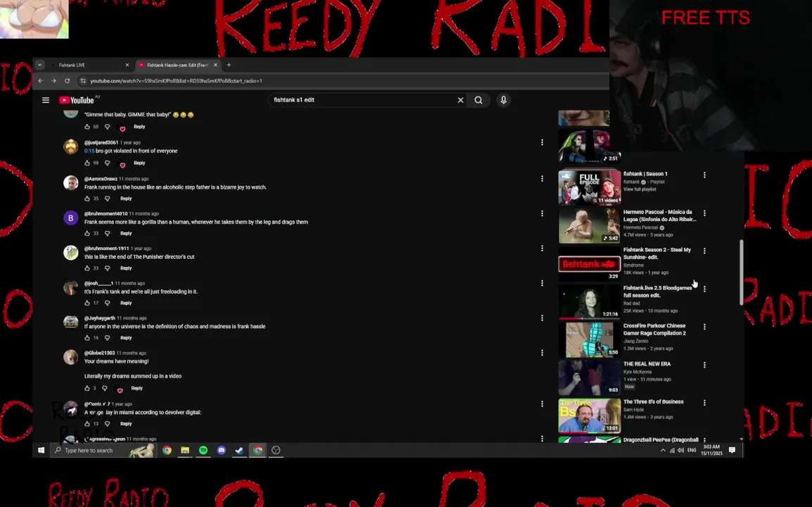
Task: Open options menu for @AaronxDrawz comment
Action: coord(543,178)
